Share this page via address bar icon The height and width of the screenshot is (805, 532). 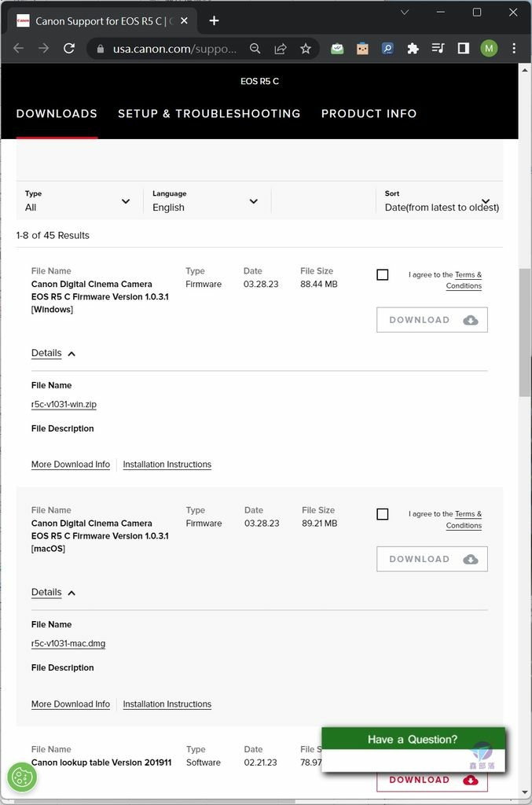[x=280, y=48]
